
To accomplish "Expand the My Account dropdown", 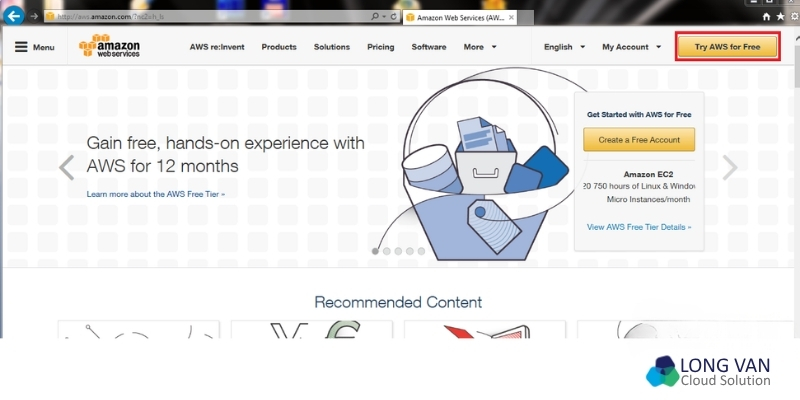I will tap(632, 47).
